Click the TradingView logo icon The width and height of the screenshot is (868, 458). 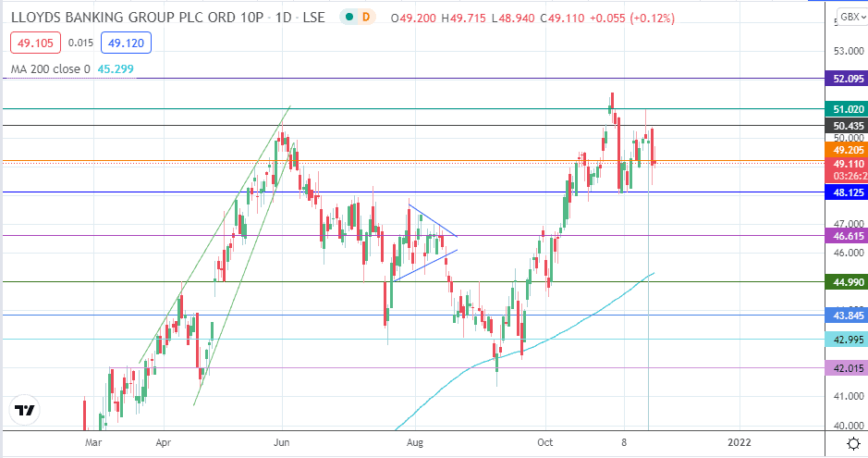pos(25,411)
